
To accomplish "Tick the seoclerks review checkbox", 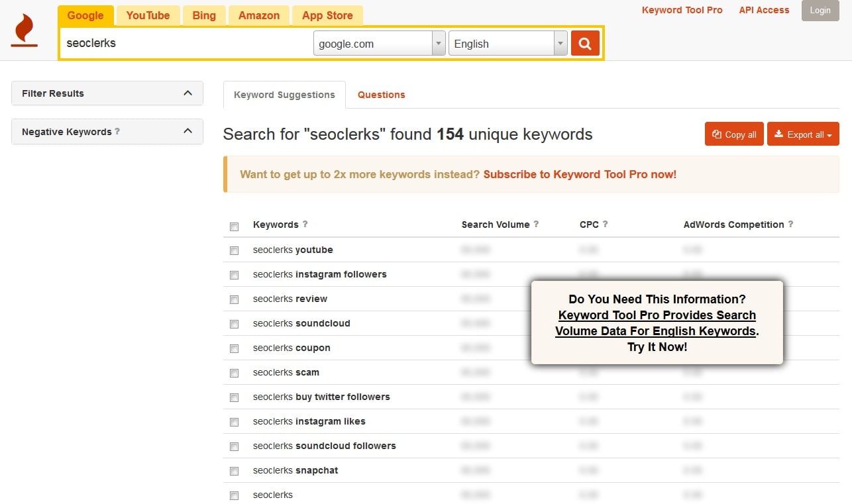I will 234,299.
